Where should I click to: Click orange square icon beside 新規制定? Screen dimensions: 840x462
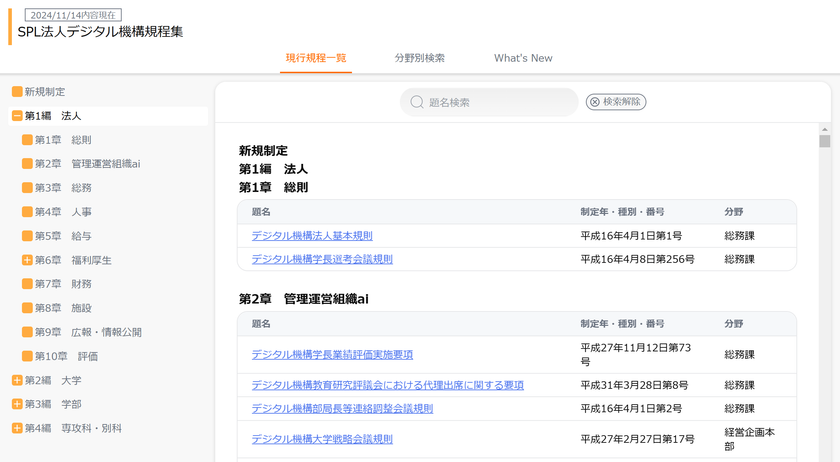[x=17, y=92]
